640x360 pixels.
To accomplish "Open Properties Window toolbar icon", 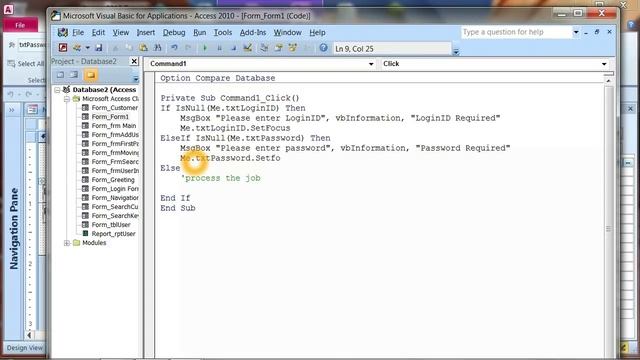I will pos(279,48).
